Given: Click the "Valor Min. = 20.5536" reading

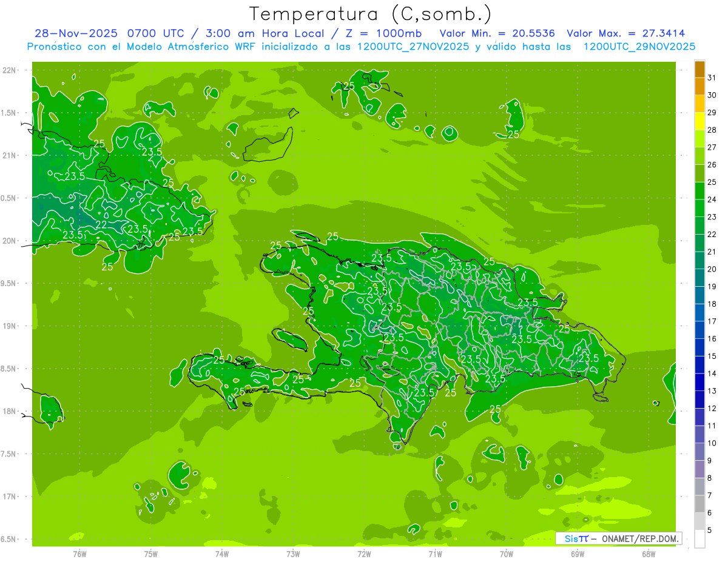Looking at the screenshot, I should click(x=497, y=33).
